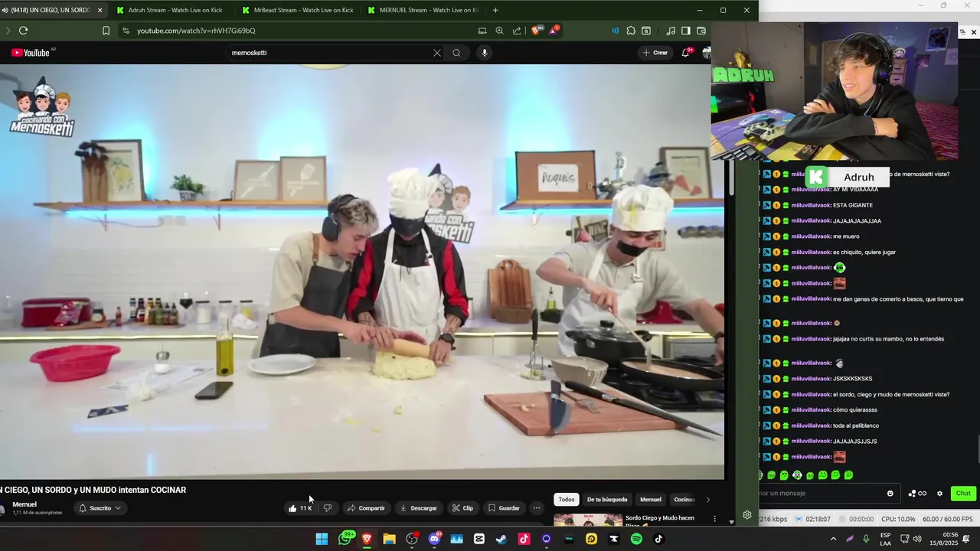Show more filter chips right arrow

(x=707, y=500)
